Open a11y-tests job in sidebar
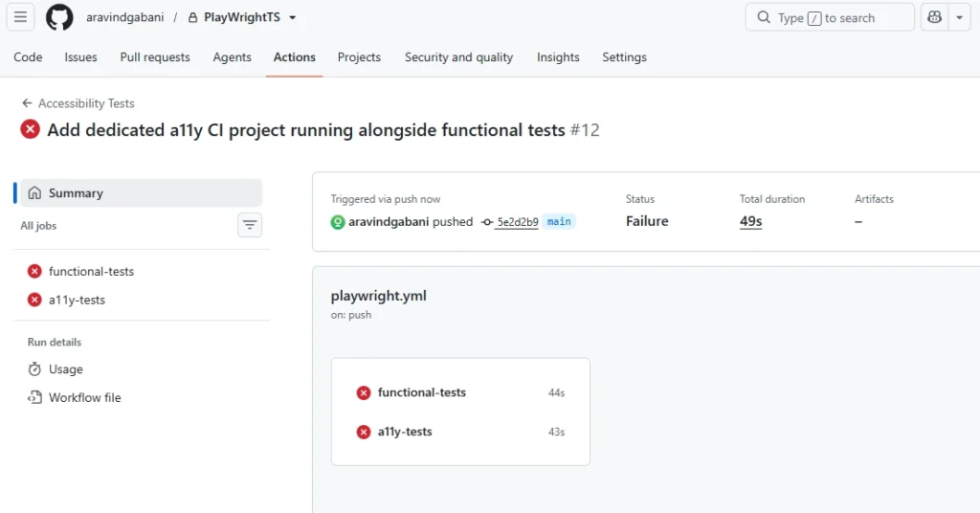This screenshot has height=513, width=980. pyautogui.click(x=77, y=300)
